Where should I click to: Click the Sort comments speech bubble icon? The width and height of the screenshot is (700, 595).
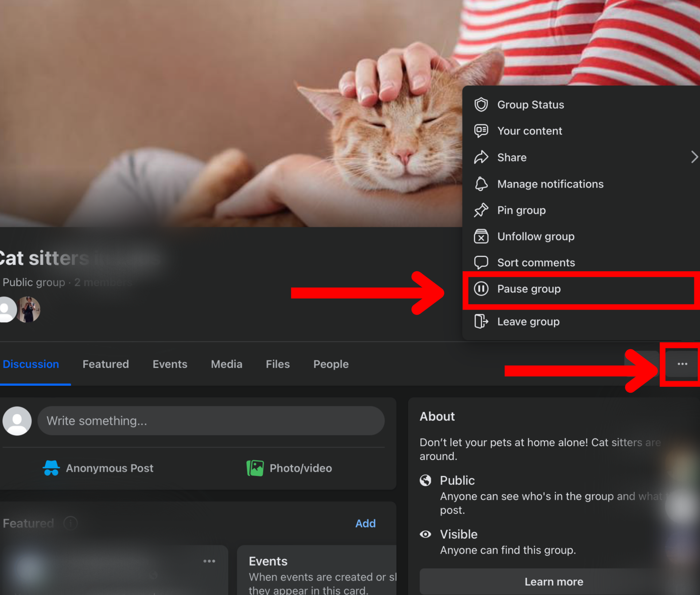click(481, 262)
